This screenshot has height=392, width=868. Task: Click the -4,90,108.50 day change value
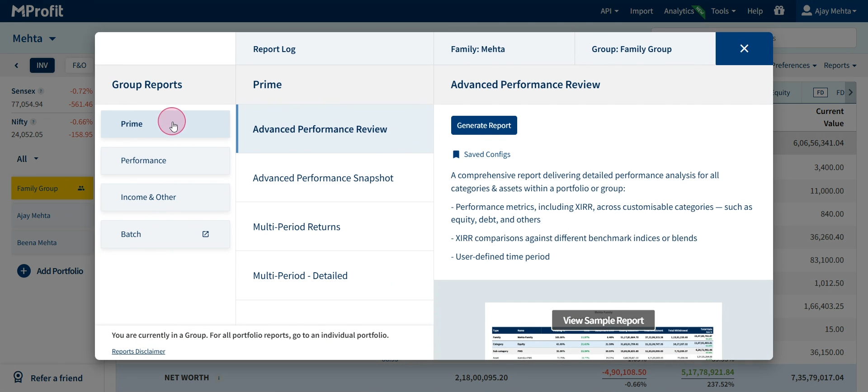(x=624, y=373)
